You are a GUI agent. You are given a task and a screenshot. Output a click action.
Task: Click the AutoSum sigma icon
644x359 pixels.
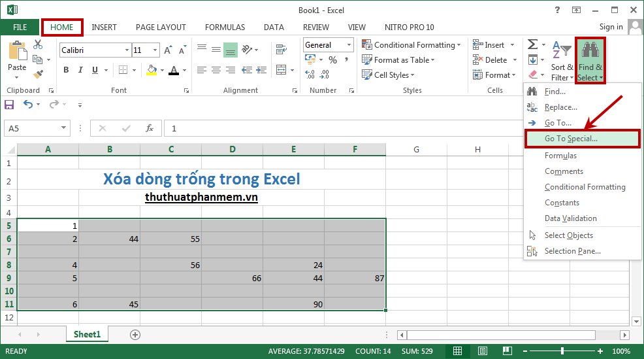[x=533, y=44]
